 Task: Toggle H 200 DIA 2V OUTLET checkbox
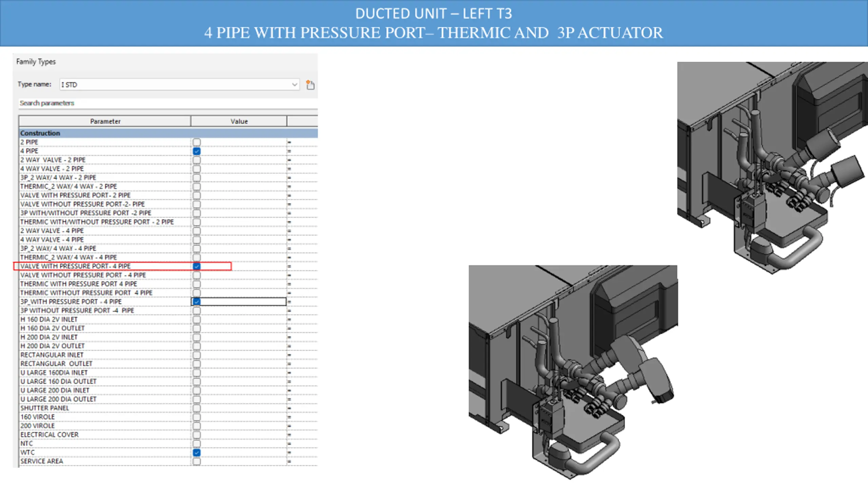click(x=197, y=346)
